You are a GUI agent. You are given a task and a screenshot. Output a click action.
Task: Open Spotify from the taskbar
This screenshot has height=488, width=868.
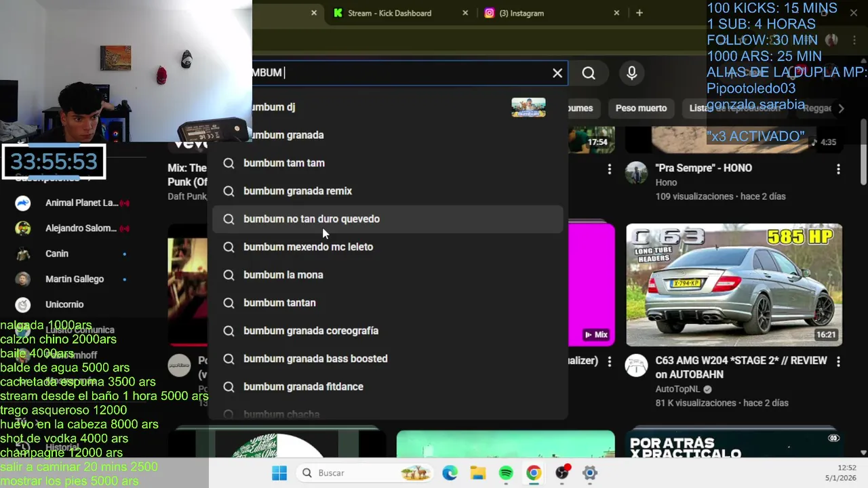pyautogui.click(x=506, y=473)
